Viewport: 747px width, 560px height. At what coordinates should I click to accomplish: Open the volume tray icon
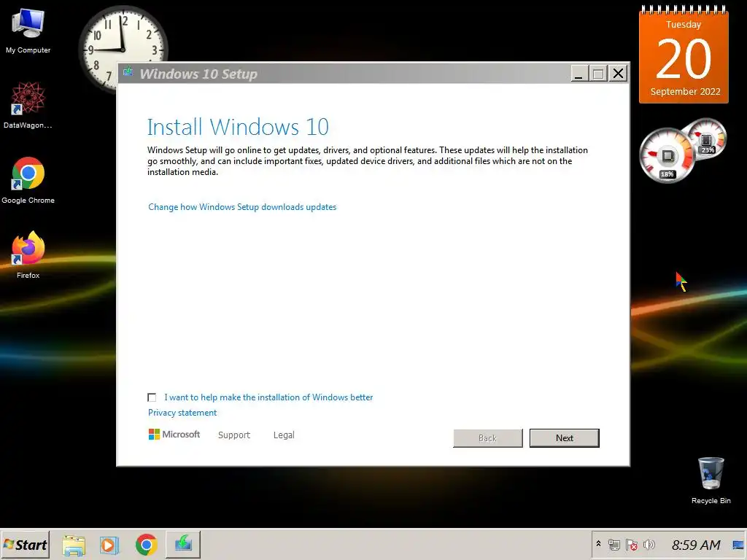click(x=649, y=544)
